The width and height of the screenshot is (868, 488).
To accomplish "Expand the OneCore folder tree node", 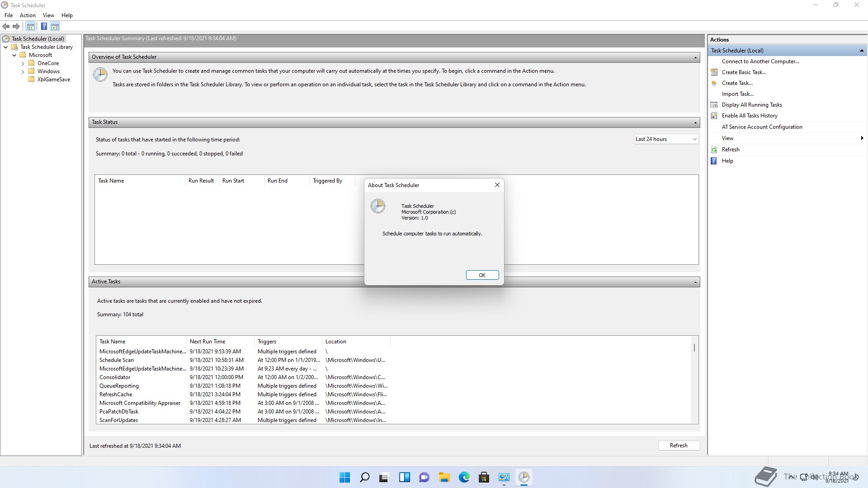I will (x=23, y=64).
